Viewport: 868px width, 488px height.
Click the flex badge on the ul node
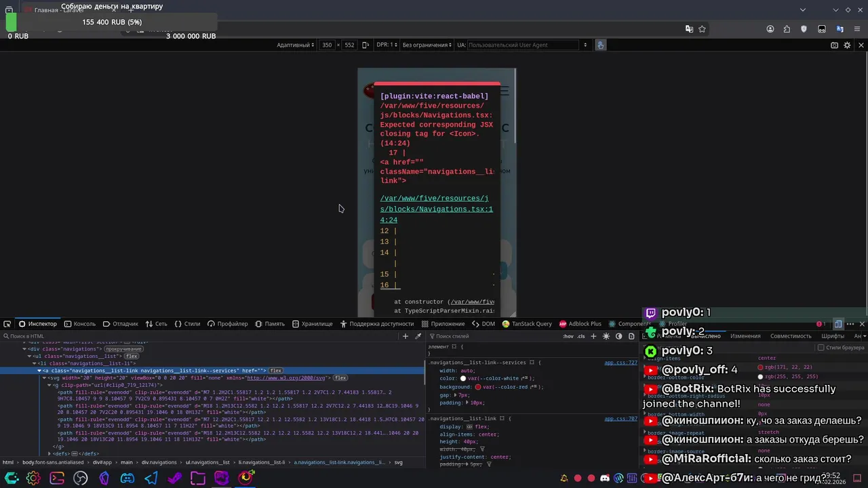coord(131,356)
